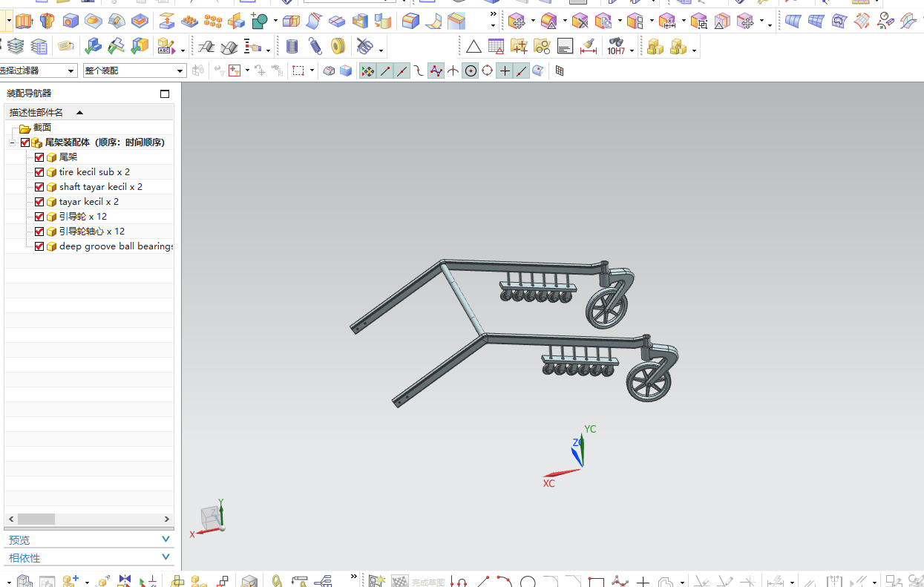Click the first locked yellow assembly icon

pyautogui.click(x=655, y=47)
